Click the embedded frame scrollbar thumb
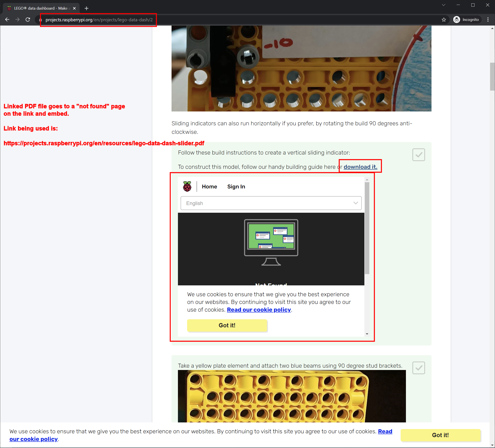 (x=367, y=228)
